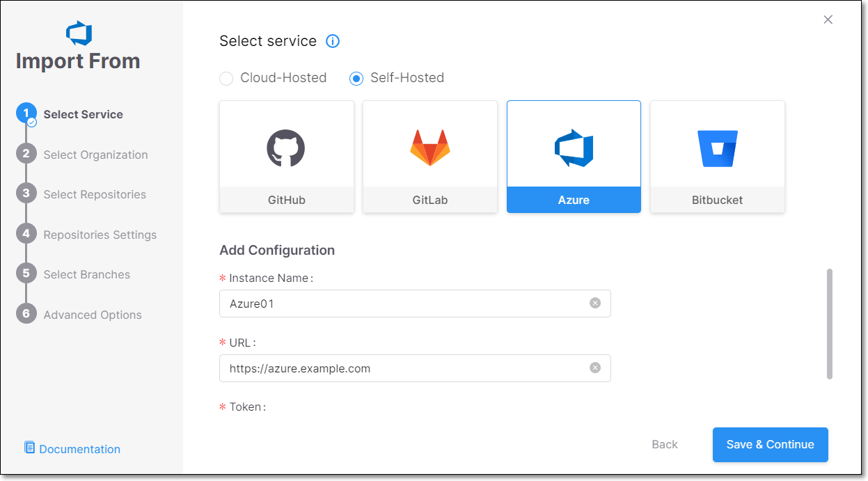Click into the URL input field
Viewport: 868px width, 481px height.
[x=415, y=368]
